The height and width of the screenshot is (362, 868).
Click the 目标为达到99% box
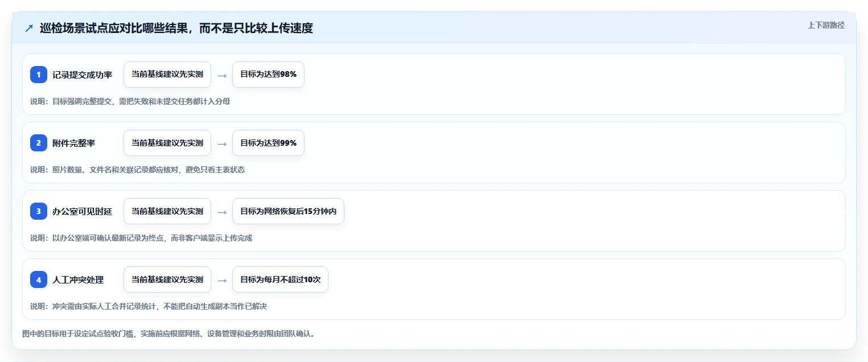tap(268, 143)
